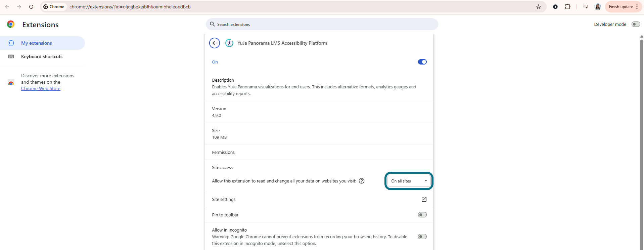This screenshot has height=250, width=644.
Task: Focus the Search extensions field
Action: pos(322,24)
